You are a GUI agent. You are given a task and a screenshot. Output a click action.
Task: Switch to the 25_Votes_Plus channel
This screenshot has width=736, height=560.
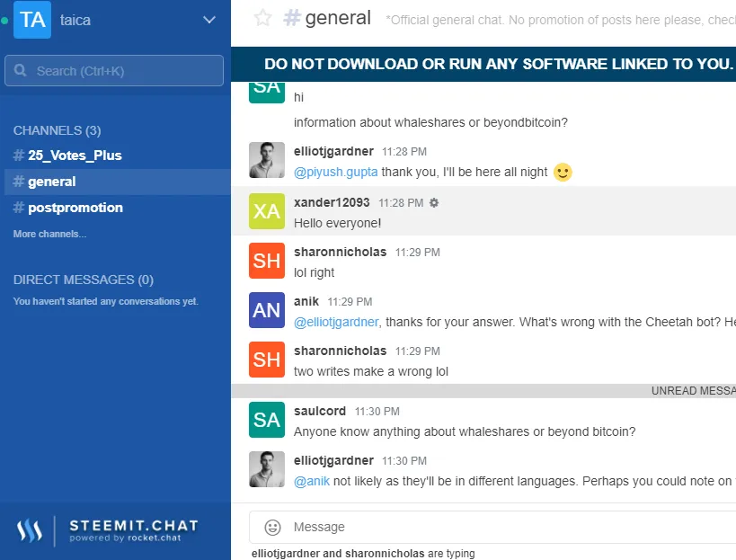pos(75,156)
